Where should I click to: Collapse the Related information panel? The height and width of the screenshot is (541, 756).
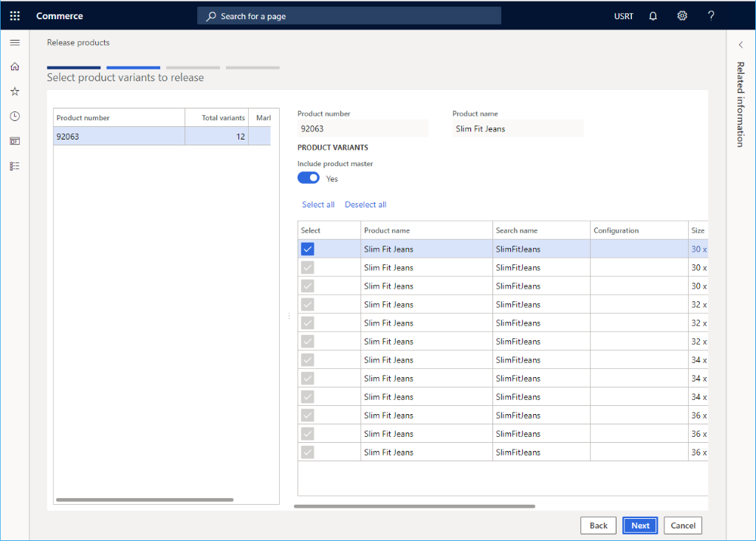pyautogui.click(x=740, y=44)
